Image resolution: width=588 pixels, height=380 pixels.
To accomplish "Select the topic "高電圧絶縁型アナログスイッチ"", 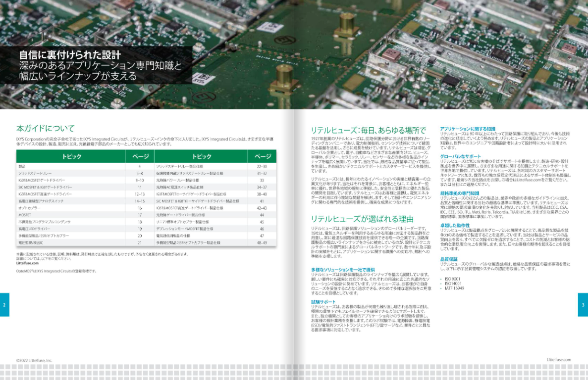I will tap(41, 201).
